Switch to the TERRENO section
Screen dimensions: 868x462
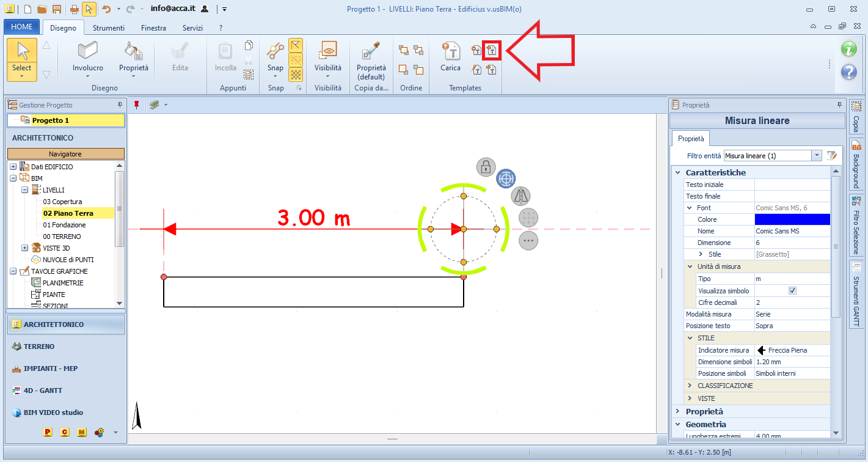(x=66, y=346)
